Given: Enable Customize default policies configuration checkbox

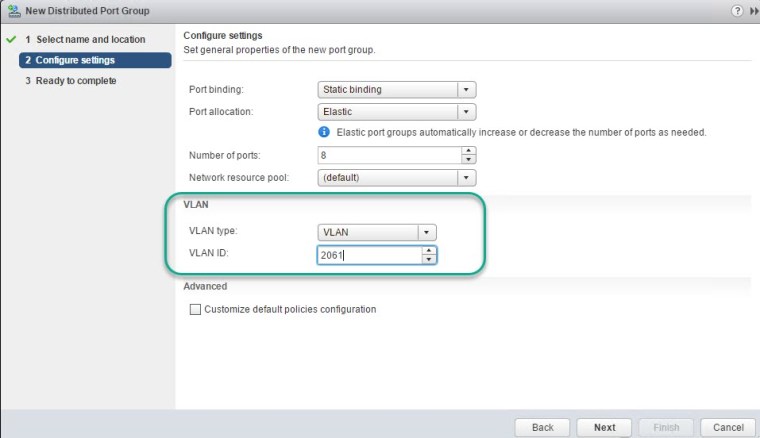Looking at the screenshot, I should [195, 309].
